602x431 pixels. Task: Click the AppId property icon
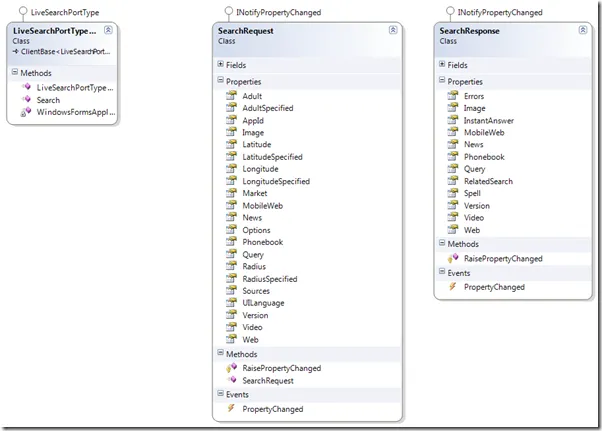(231, 120)
